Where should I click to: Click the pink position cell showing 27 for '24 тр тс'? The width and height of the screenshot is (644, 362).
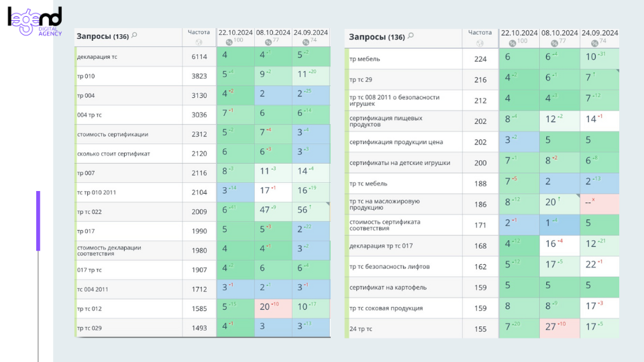pyautogui.click(x=559, y=328)
